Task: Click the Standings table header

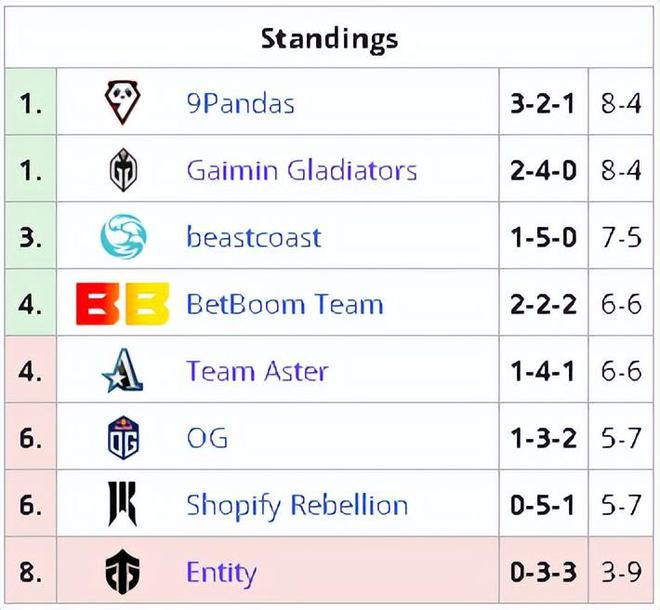Action: [x=330, y=39]
